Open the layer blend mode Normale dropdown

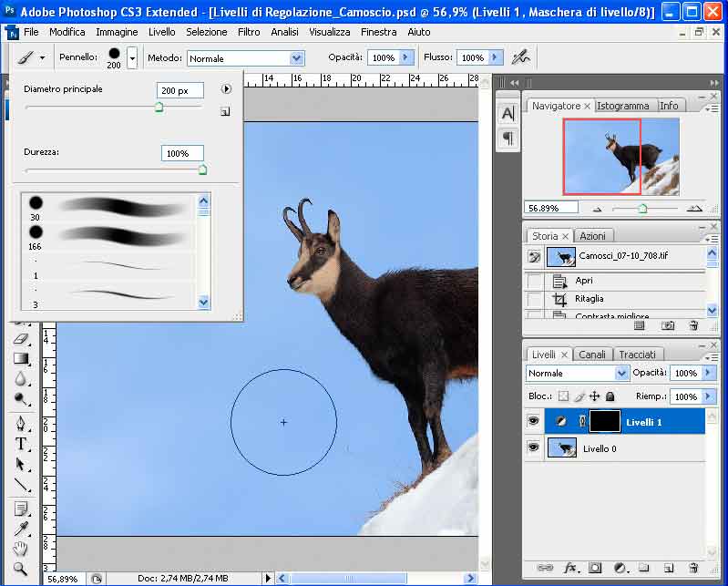621,374
